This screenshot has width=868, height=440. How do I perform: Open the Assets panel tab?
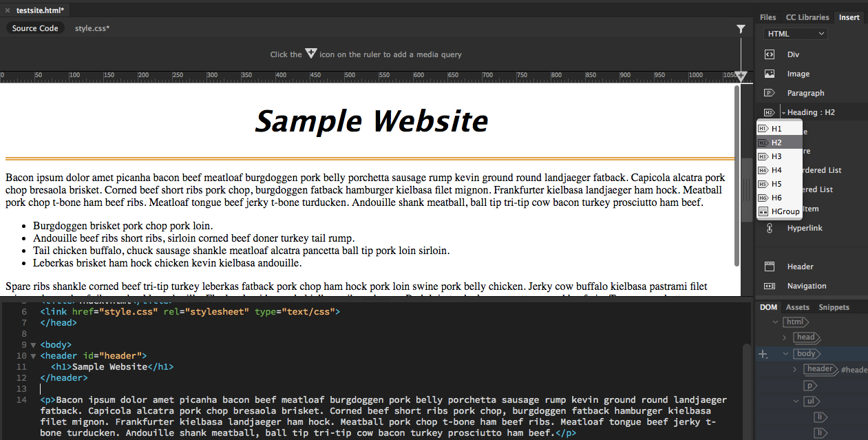tap(797, 307)
